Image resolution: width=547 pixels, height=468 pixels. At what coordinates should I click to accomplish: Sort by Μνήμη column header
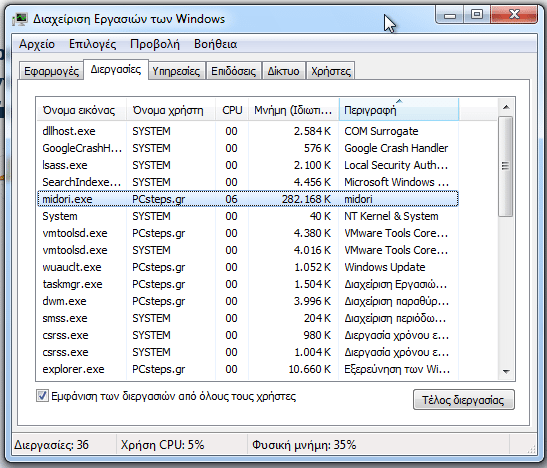point(293,110)
